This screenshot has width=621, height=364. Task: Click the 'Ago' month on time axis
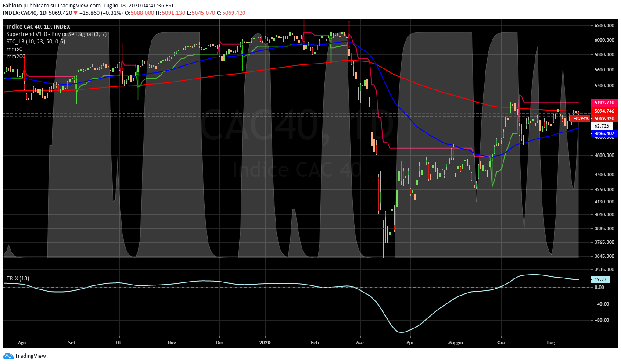22,342
